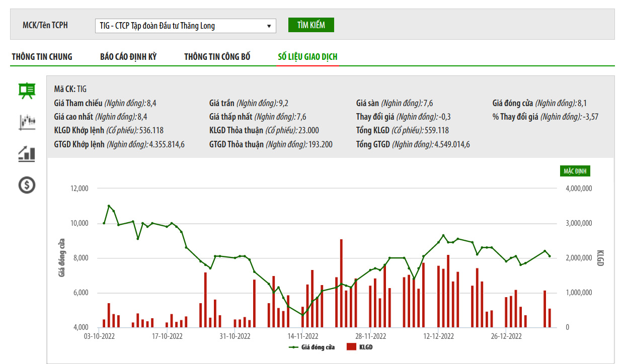Open the TIG stock code dropdown

(x=185, y=26)
